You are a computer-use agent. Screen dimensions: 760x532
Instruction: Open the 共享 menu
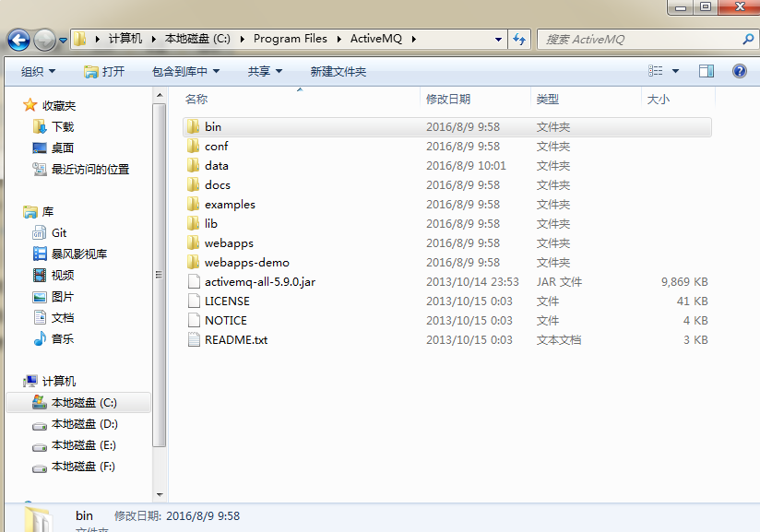(x=265, y=72)
